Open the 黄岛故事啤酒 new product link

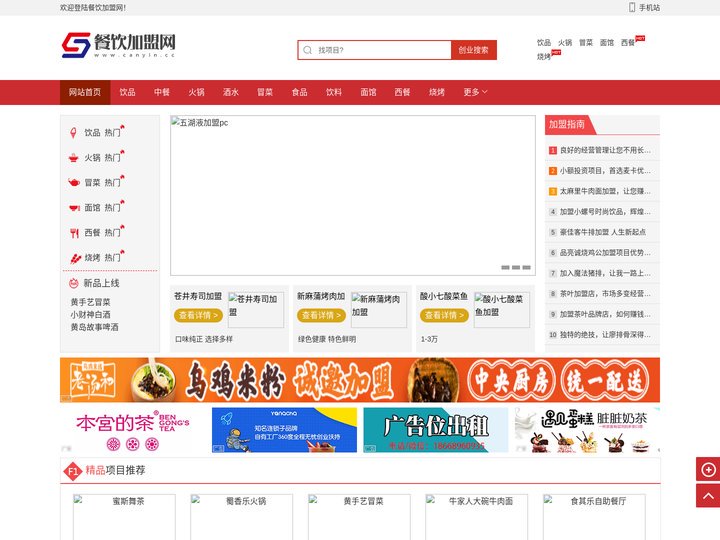95,327
